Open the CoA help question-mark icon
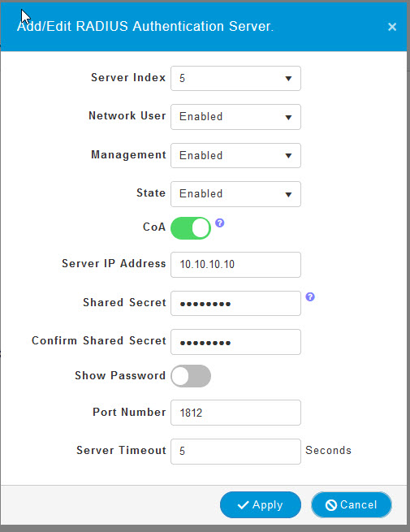This screenshot has height=532, width=410. tap(220, 223)
